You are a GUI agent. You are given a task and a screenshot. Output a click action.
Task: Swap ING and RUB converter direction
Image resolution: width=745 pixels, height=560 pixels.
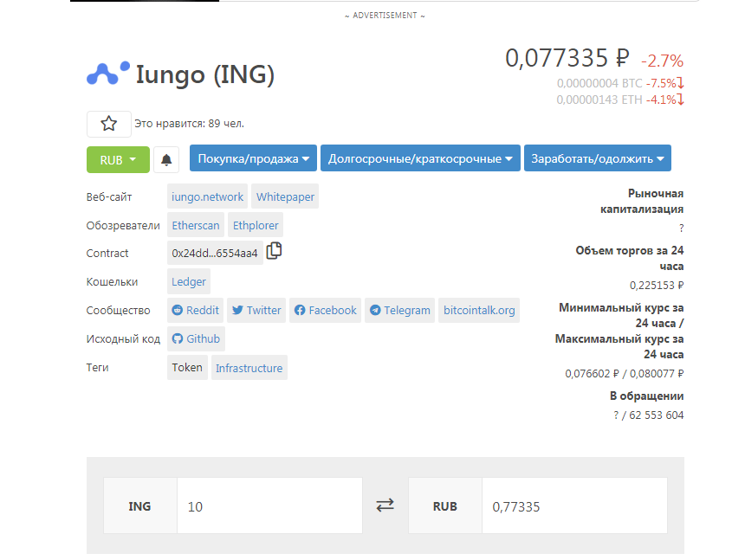(385, 505)
